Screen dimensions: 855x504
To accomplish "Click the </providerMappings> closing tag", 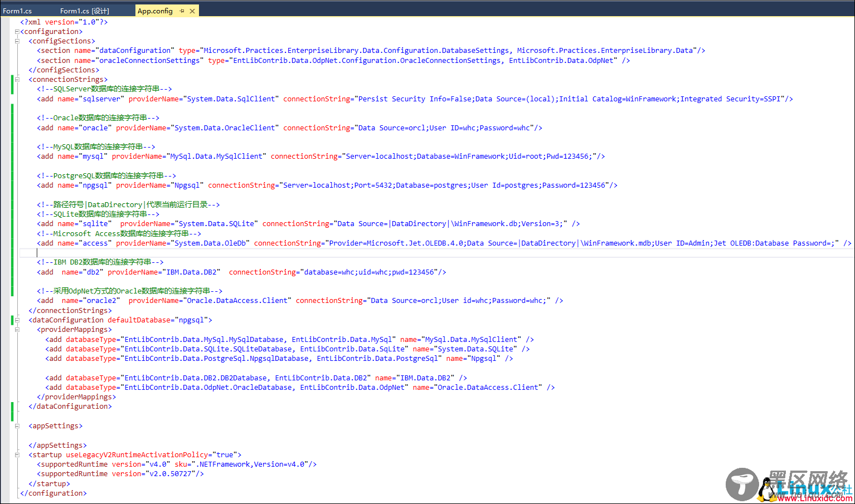I will (76, 397).
